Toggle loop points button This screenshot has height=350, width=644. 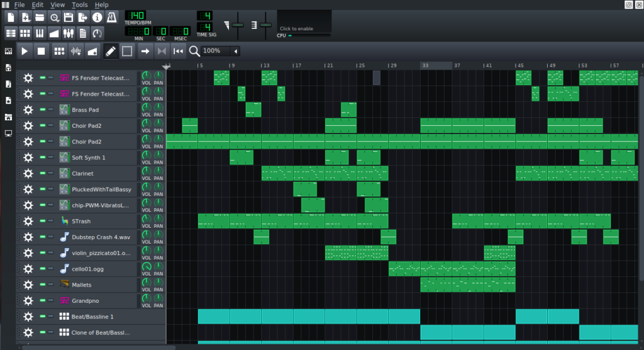[x=162, y=51]
